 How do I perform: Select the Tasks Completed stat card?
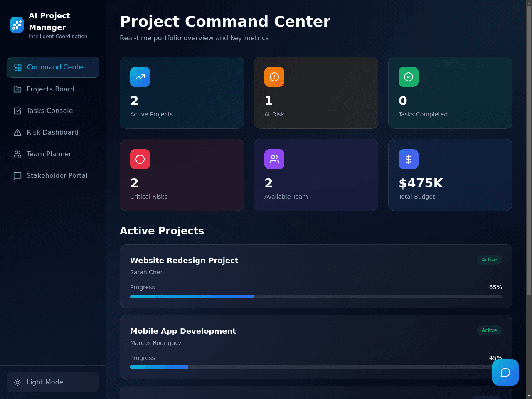[x=450, y=93]
